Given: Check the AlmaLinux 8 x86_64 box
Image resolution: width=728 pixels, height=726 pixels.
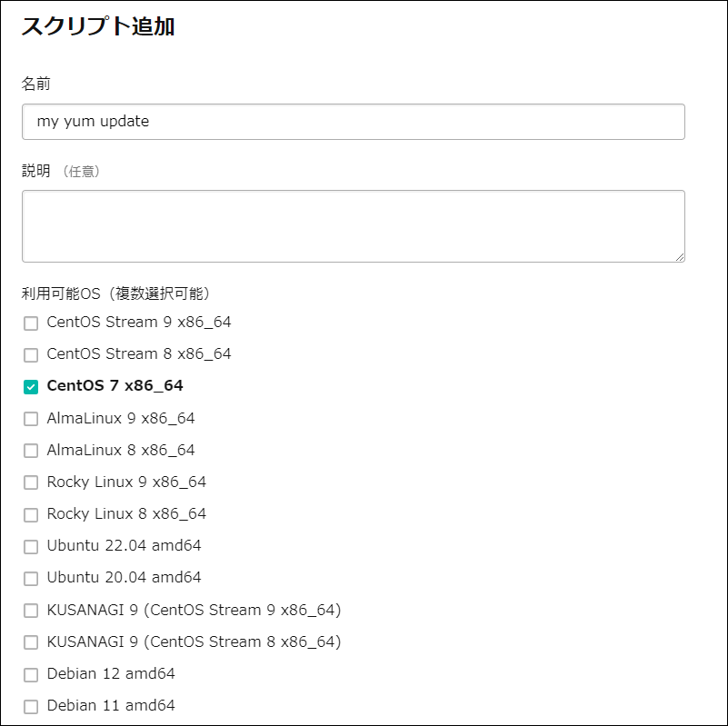Looking at the screenshot, I should (31, 451).
